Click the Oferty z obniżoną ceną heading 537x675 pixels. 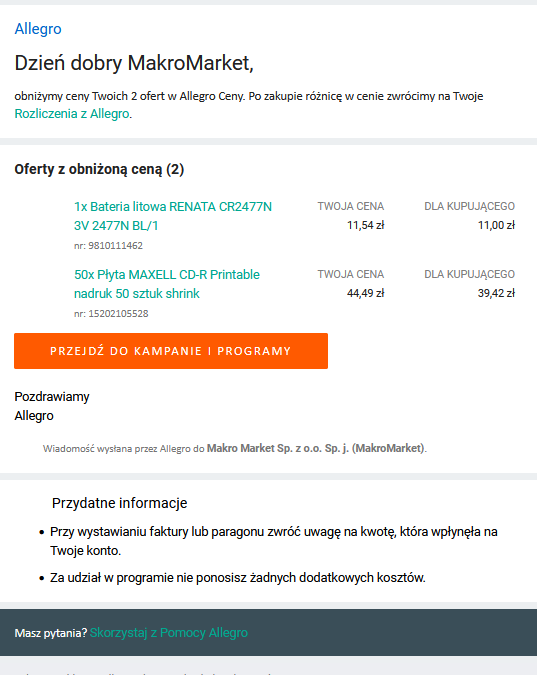[x=99, y=169]
